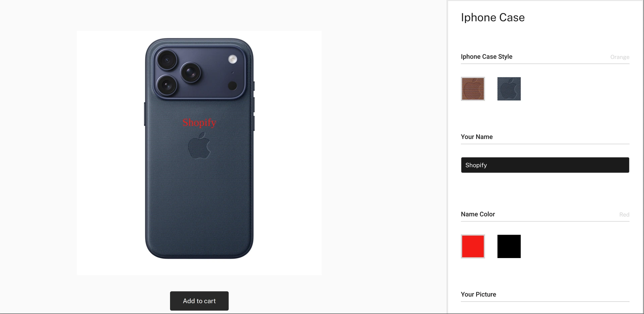This screenshot has width=644, height=314.
Task: Click the top-left camera lens on phone
Action: [166, 60]
